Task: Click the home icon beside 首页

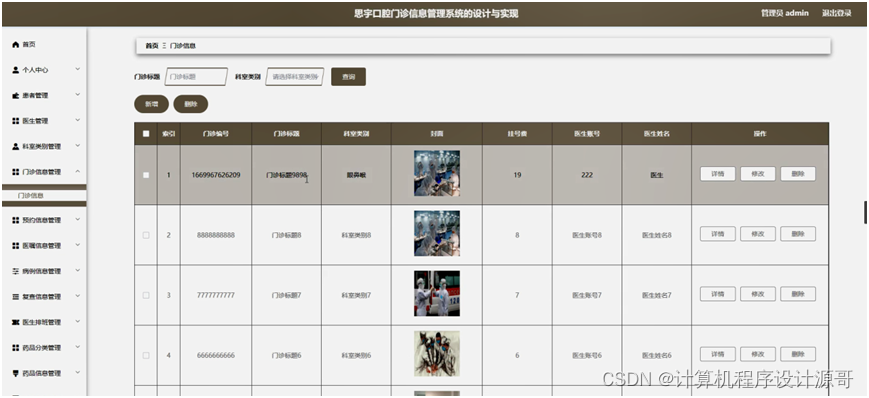Action: click(16, 44)
